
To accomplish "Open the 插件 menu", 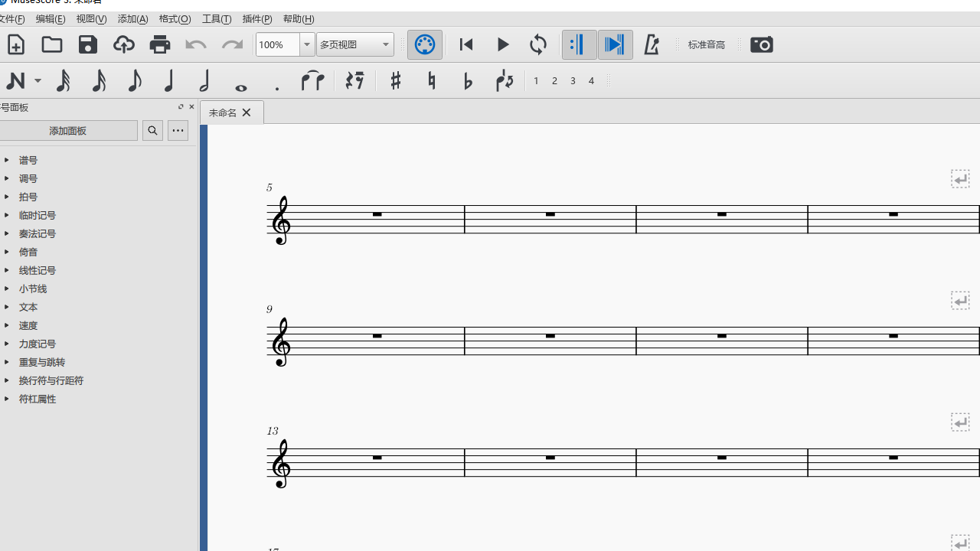I will [257, 19].
